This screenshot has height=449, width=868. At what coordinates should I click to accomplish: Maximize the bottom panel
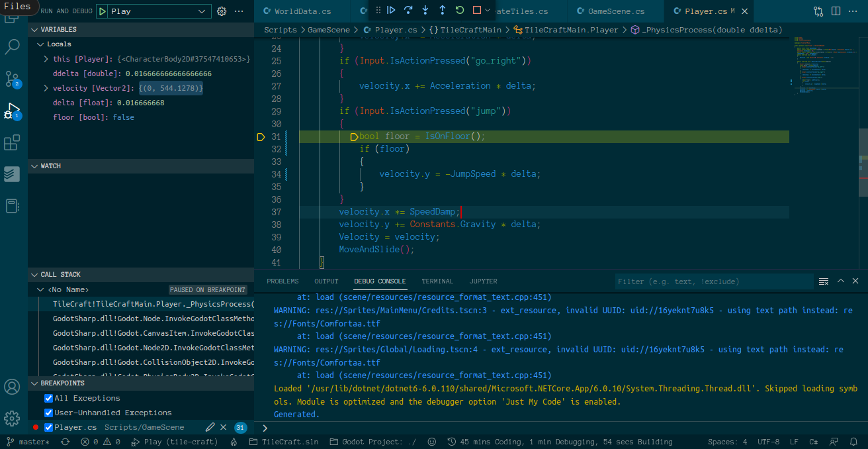coord(841,281)
